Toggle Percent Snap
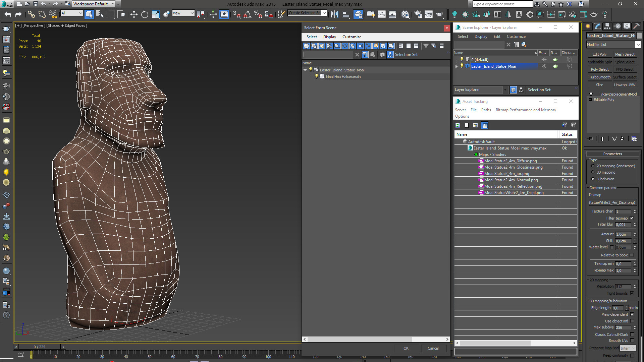644x362 pixels. click(258, 14)
